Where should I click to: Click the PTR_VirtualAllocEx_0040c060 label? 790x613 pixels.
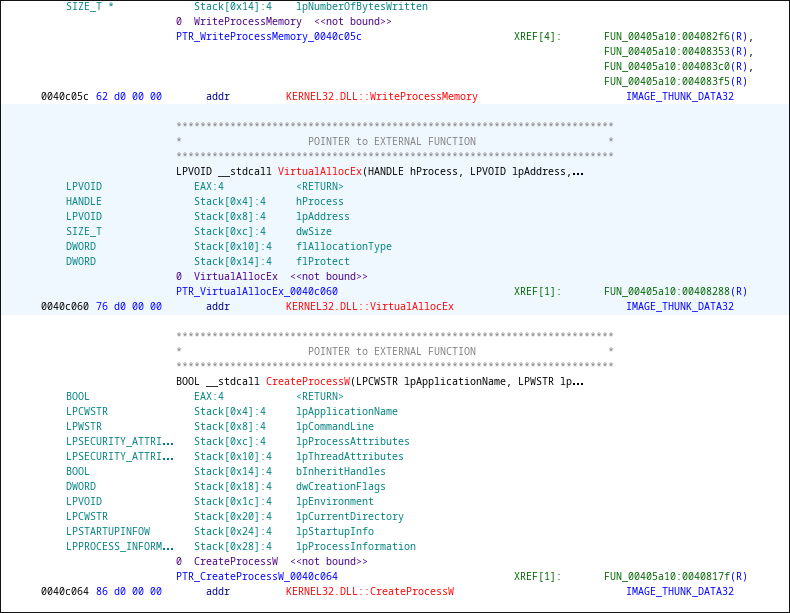tap(256, 292)
